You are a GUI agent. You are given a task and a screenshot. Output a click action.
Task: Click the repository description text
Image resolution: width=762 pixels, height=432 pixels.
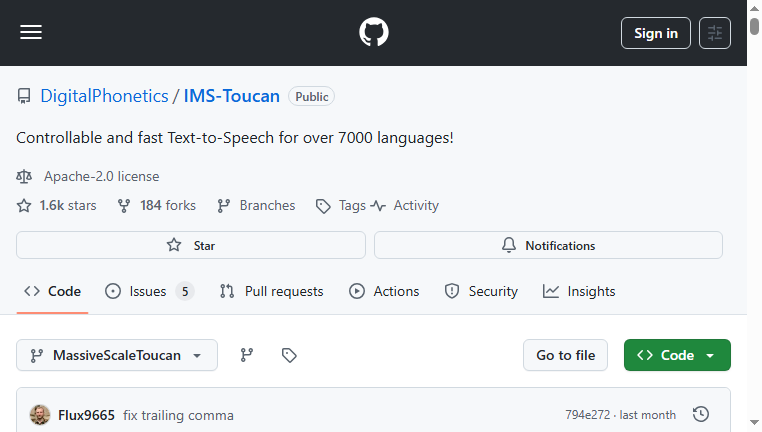(x=235, y=138)
